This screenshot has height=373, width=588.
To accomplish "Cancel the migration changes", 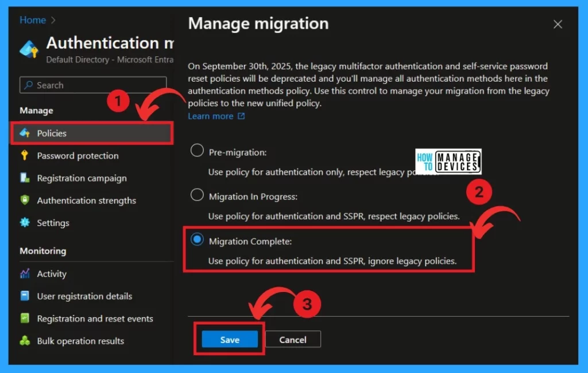I will (x=293, y=340).
